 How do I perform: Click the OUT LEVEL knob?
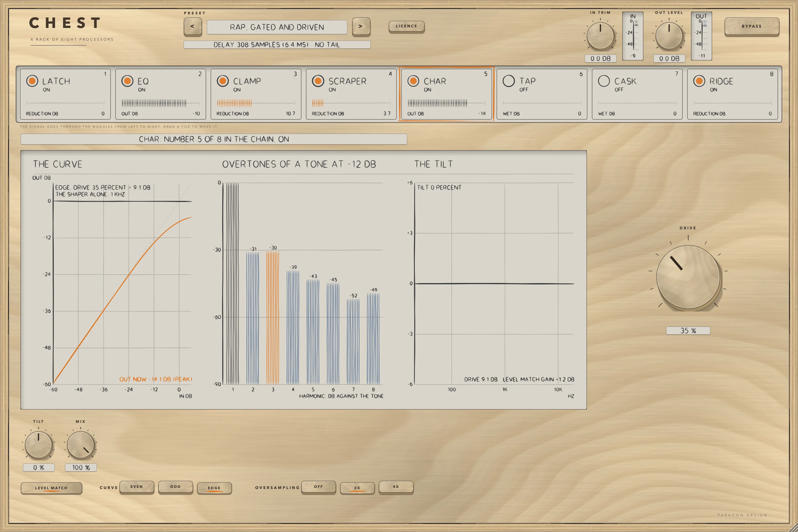(x=669, y=36)
